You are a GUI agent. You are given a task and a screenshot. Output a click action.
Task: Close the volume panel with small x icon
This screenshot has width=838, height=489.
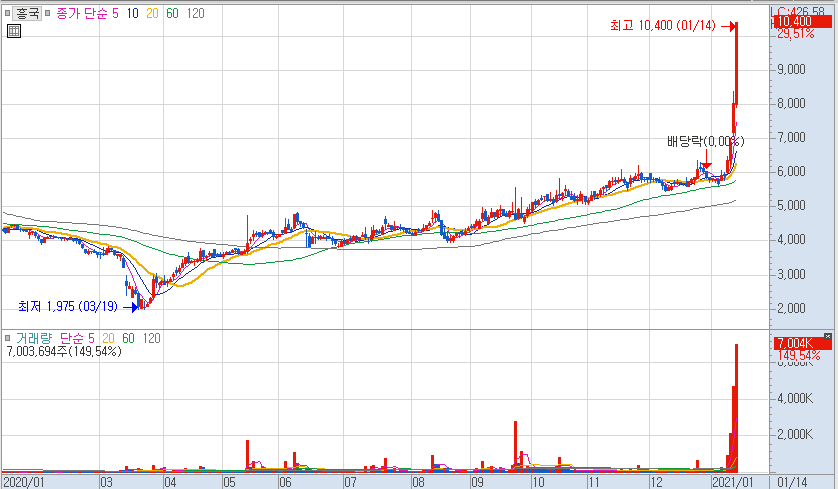(x=828, y=336)
